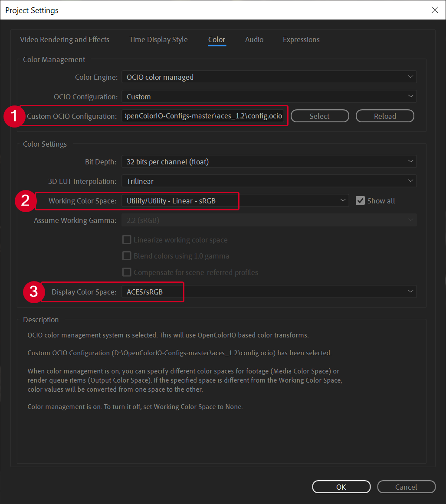Open the Display Color Space dropdown
This screenshot has height=504, width=446.
coord(269,292)
